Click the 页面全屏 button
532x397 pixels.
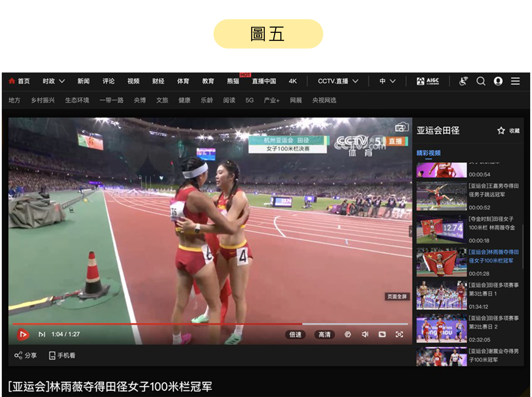(397, 296)
